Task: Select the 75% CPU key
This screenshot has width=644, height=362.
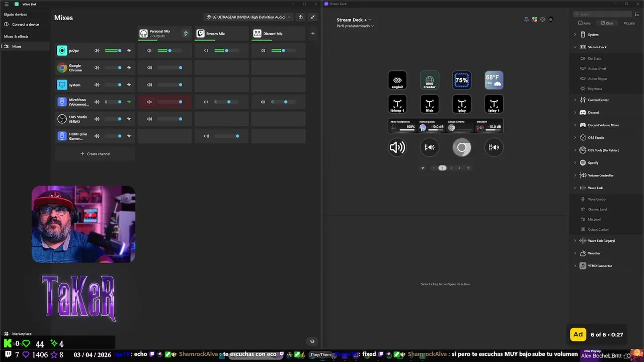Action: point(462,80)
